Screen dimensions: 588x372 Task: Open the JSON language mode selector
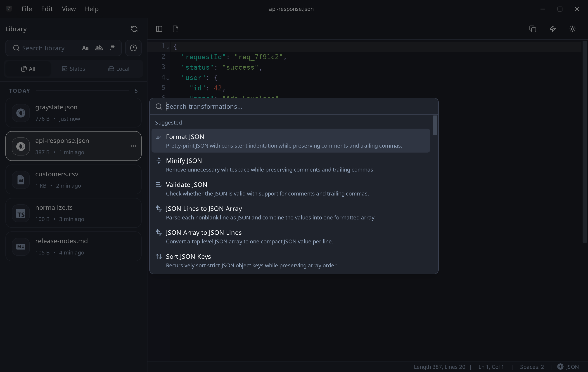pyautogui.click(x=568, y=367)
